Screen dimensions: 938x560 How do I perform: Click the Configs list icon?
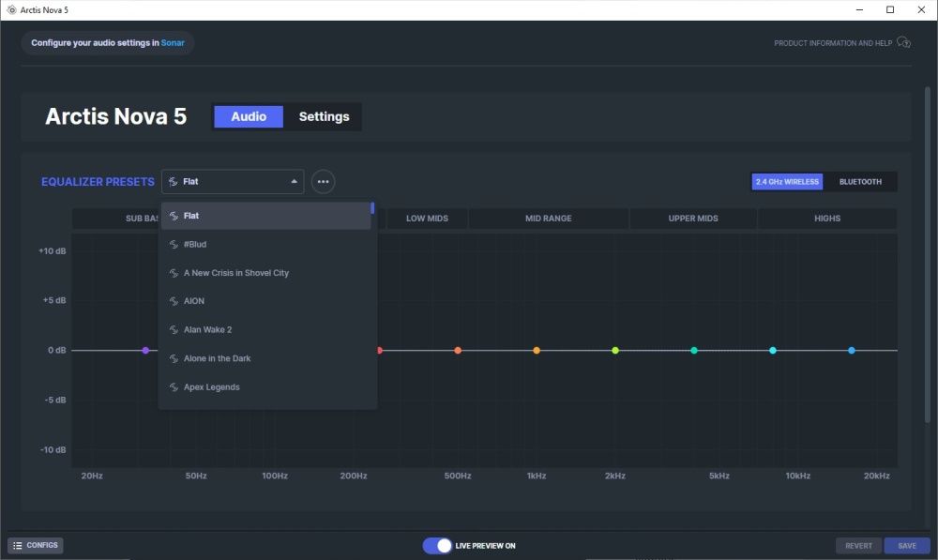click(x=17, y=546)
